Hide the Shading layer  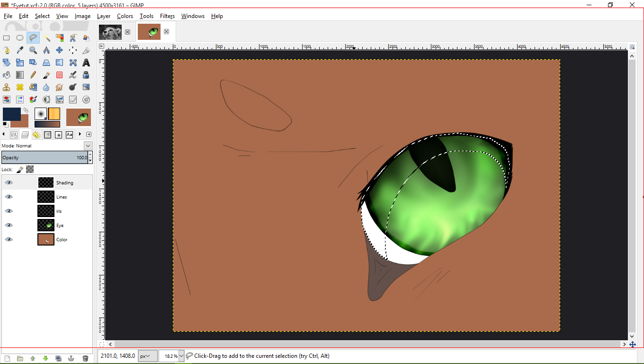point(9,182)
